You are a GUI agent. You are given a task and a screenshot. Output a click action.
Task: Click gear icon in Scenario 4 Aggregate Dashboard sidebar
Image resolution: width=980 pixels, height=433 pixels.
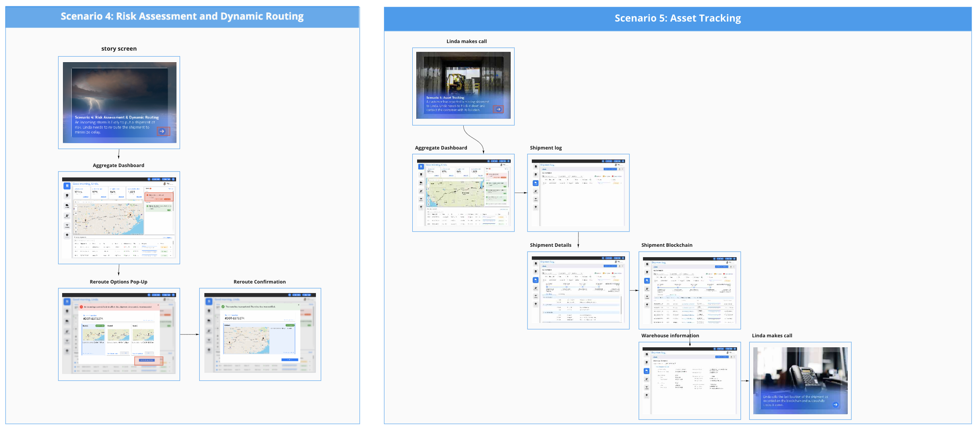[67, 235]
